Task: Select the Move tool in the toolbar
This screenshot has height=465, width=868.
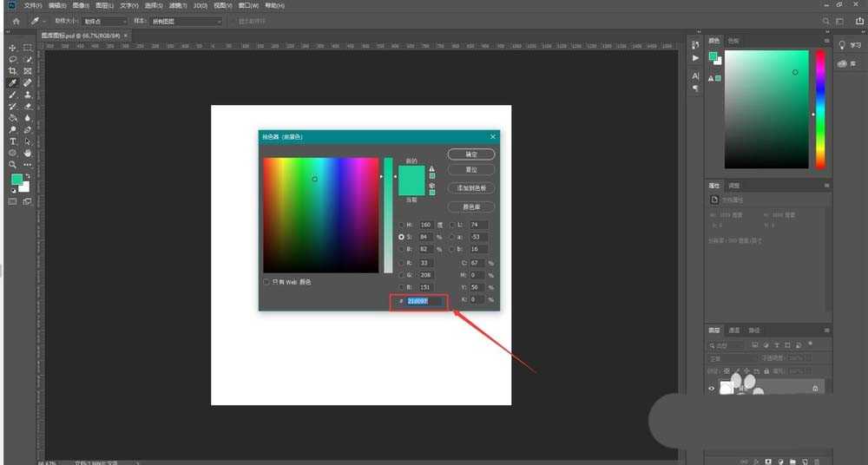Action: pos(13,48)
